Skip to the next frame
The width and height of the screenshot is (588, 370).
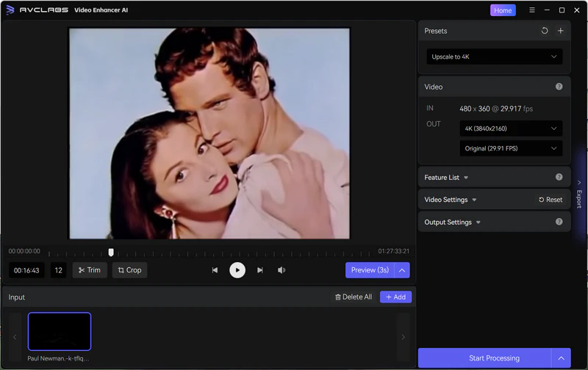[260, 270]
